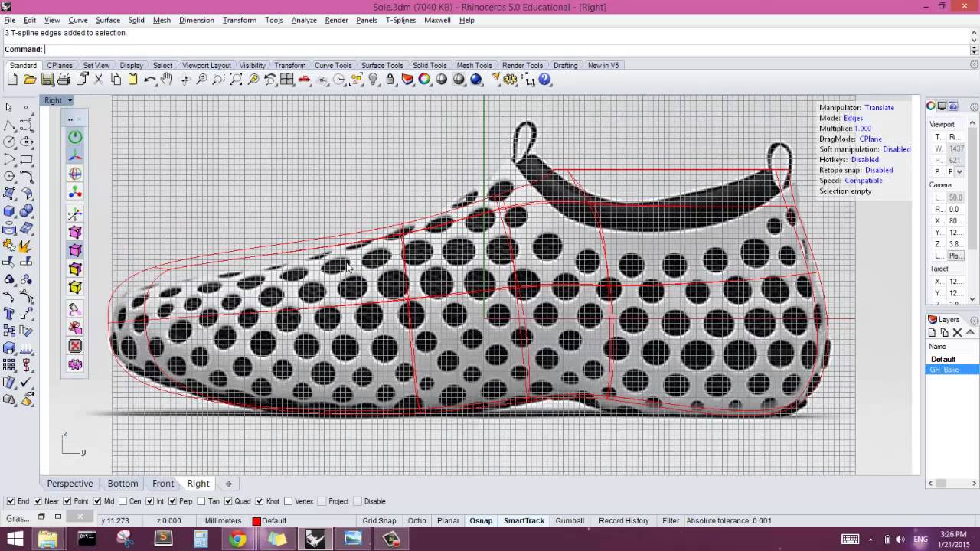Screen dimensions: 980x551
Task: Open Help with the blue question mark icon
Action: click(545, 80)
